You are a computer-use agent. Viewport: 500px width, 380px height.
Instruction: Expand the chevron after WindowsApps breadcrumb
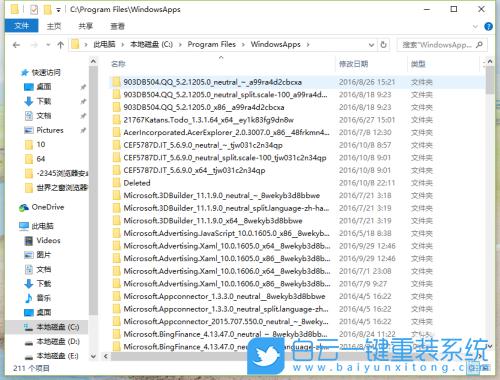tap(308, 45)
